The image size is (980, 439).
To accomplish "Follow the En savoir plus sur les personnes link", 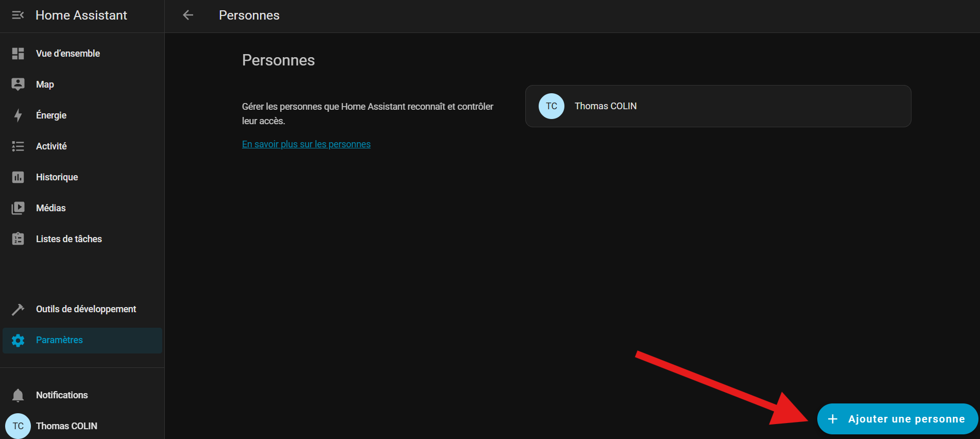I will (x=306, y=144).
